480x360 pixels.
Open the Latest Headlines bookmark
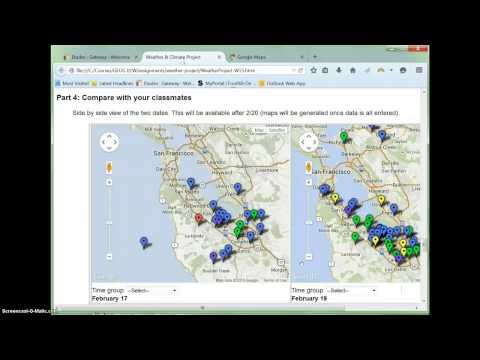point(113,83)
